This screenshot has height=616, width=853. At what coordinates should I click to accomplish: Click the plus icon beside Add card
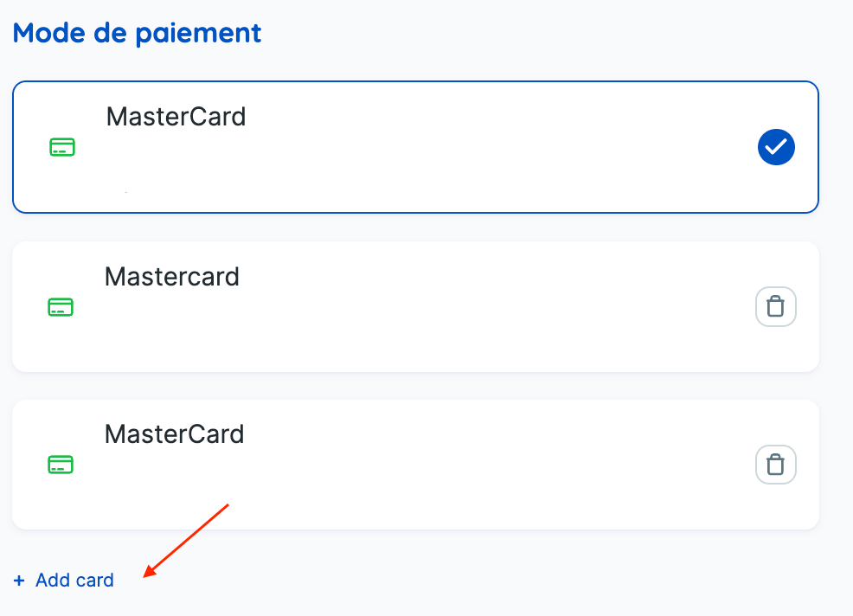pos(19,581)
